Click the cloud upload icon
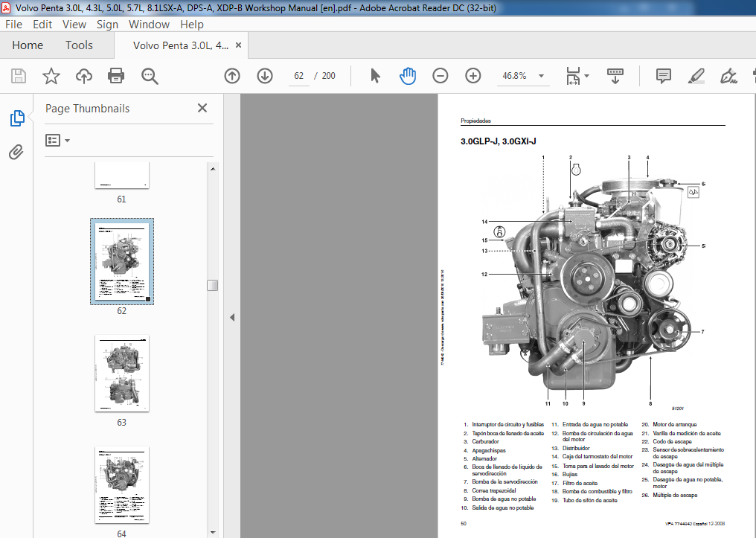 pyautogui.click(x=84, y=76)
